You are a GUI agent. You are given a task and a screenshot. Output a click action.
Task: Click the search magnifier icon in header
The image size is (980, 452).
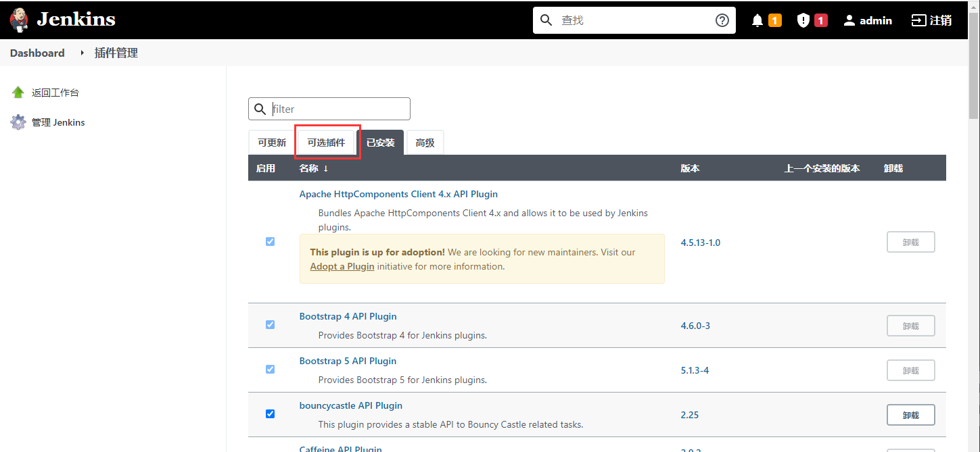pos(546,20)
